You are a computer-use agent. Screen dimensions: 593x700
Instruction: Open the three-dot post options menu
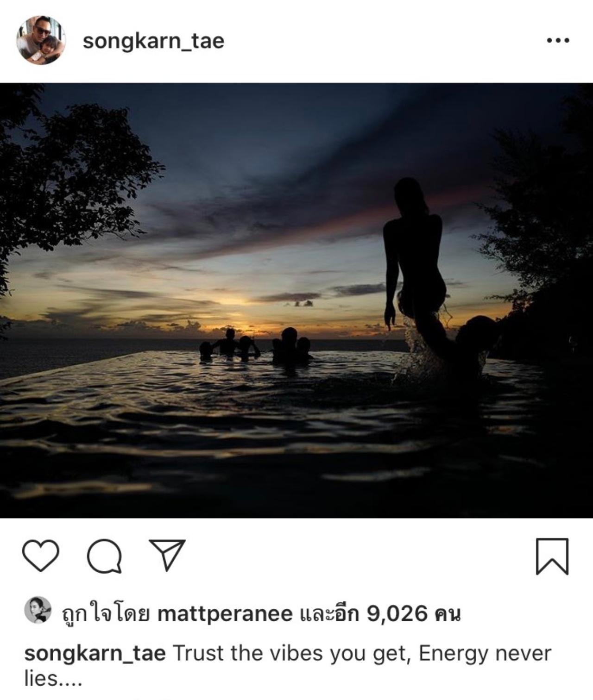pos(558,41)
